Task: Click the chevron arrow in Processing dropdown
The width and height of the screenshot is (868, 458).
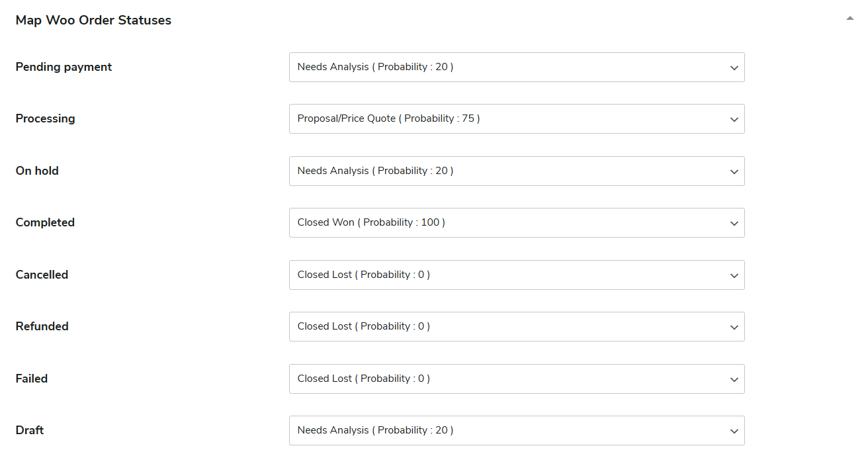Action: (734, 120)
